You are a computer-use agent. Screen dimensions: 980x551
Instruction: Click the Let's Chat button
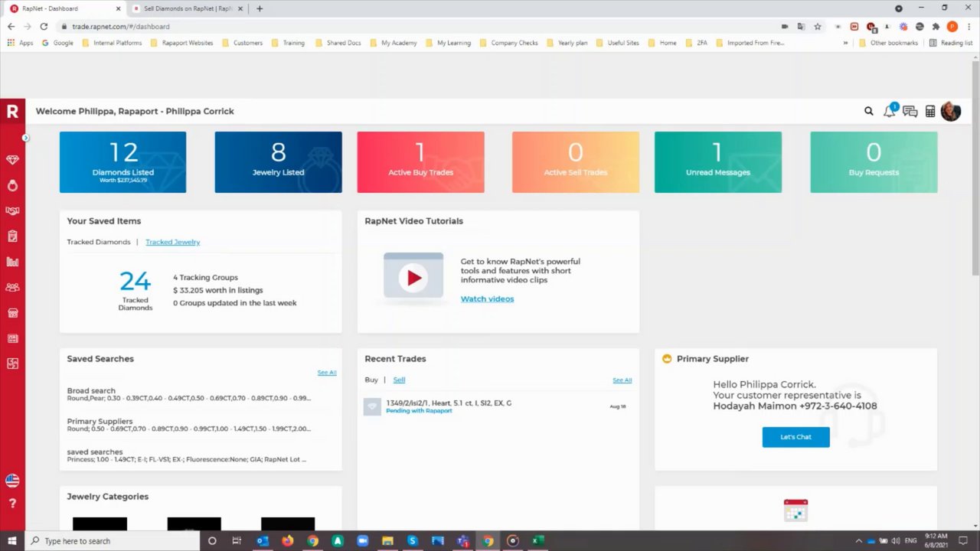click(x=795, y=437)
